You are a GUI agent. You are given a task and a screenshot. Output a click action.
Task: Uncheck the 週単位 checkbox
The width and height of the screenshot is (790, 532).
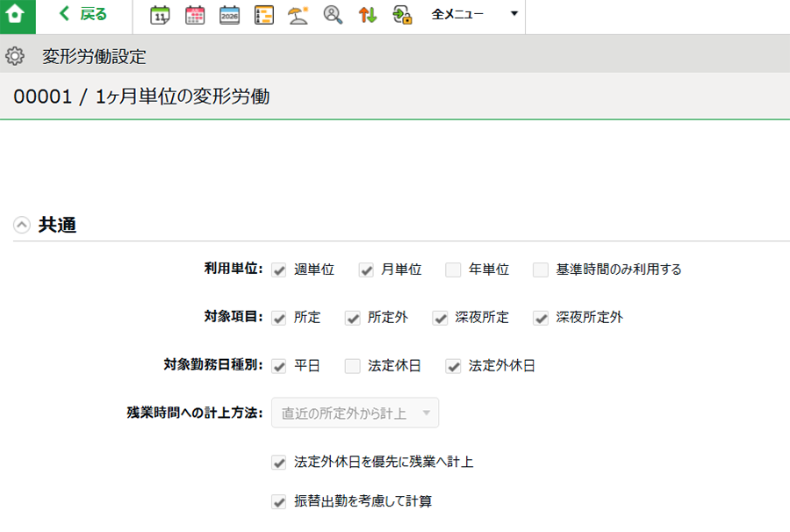pos(278,270)
